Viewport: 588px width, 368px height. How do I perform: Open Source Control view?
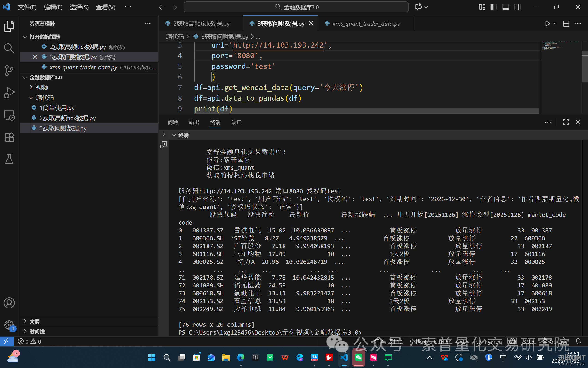(9, 70)
